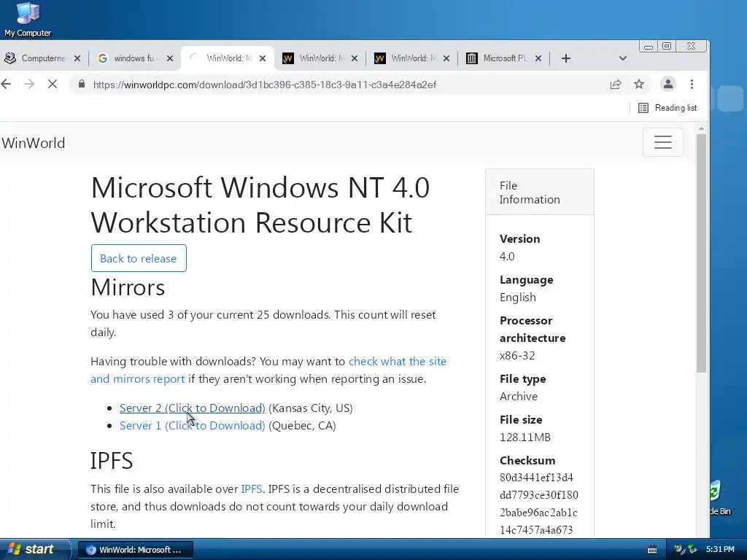Viewport: 747px width, 560px height.
Task: Click the scrollbar up arrow
Action: coord(701,128)
